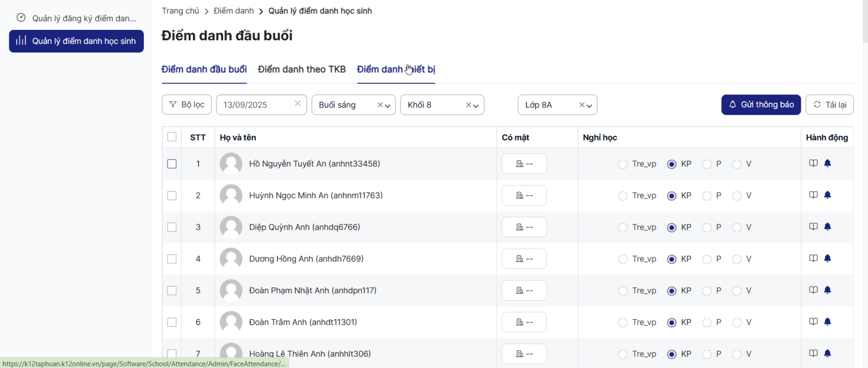Open book icon in Dương Hồng Anh row
868x368 pixels.
coord(813,258)
